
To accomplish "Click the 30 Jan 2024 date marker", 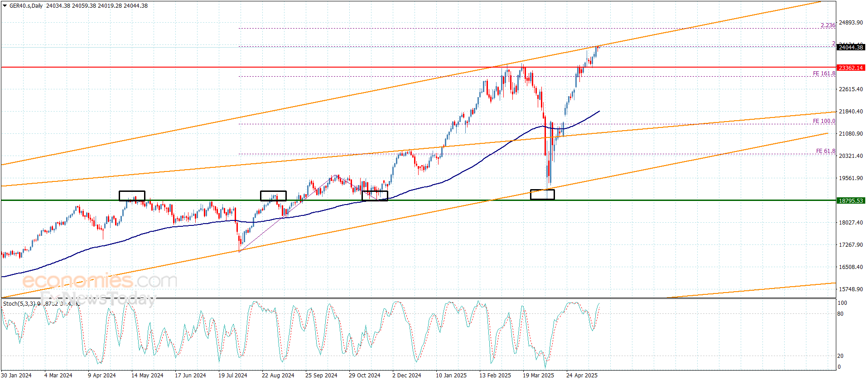I will click(16, 375).
